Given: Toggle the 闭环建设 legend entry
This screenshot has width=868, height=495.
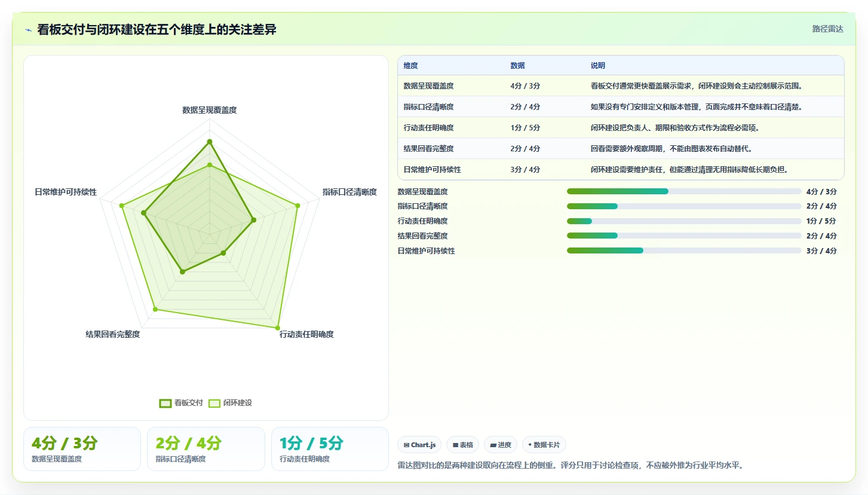Looking at the screenshot, I should (x=230, y=403).
